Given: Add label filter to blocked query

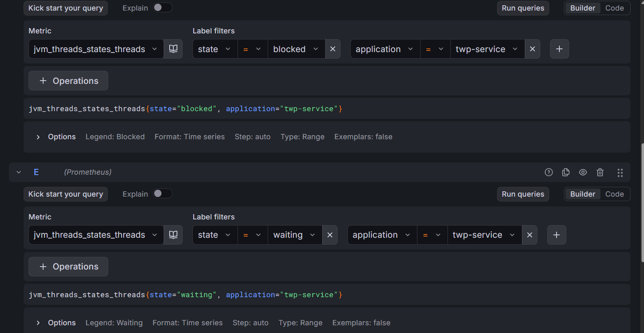Looking at the screenshot, I should tap(559, 49).
